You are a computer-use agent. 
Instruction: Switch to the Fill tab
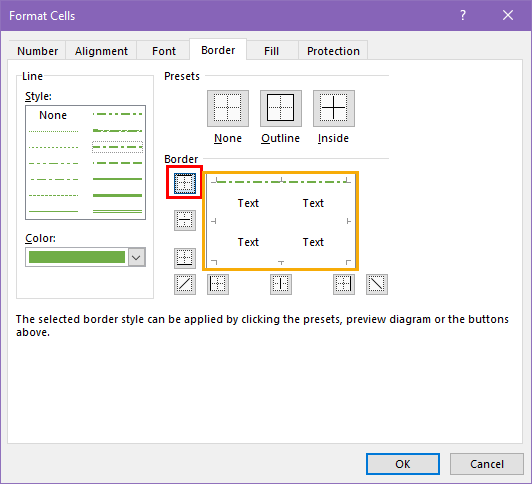point(271,51)
